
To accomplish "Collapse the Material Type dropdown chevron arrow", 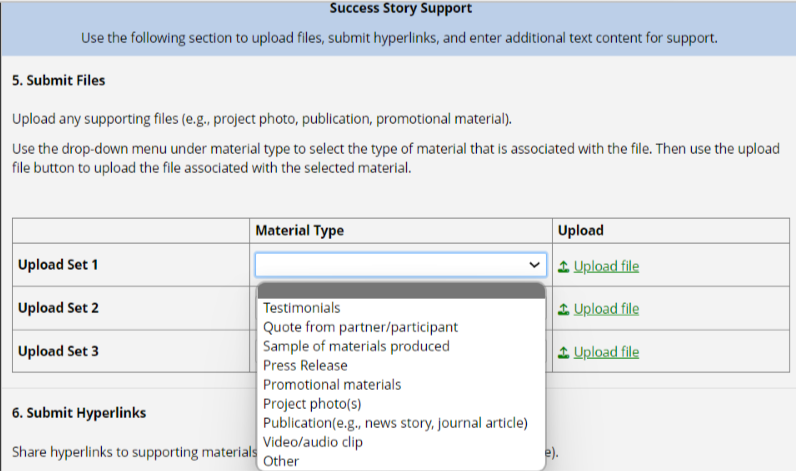I will (534, 265).
